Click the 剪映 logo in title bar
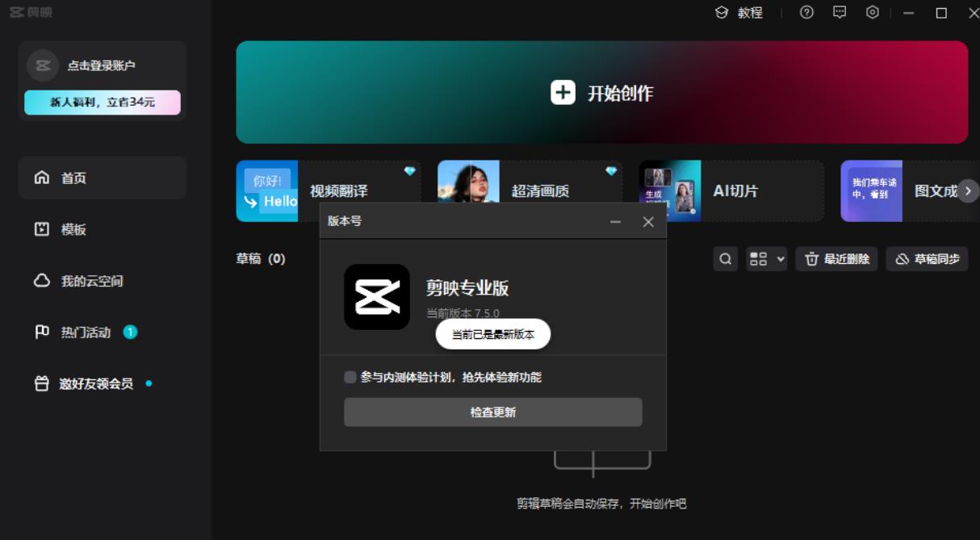Viewport: 980px width, 540px height. point(31,13)
